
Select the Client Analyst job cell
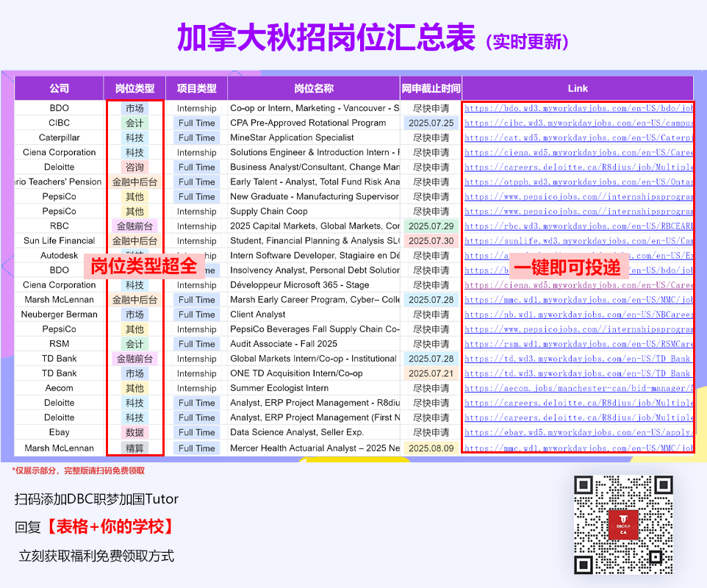click(314, 315)
